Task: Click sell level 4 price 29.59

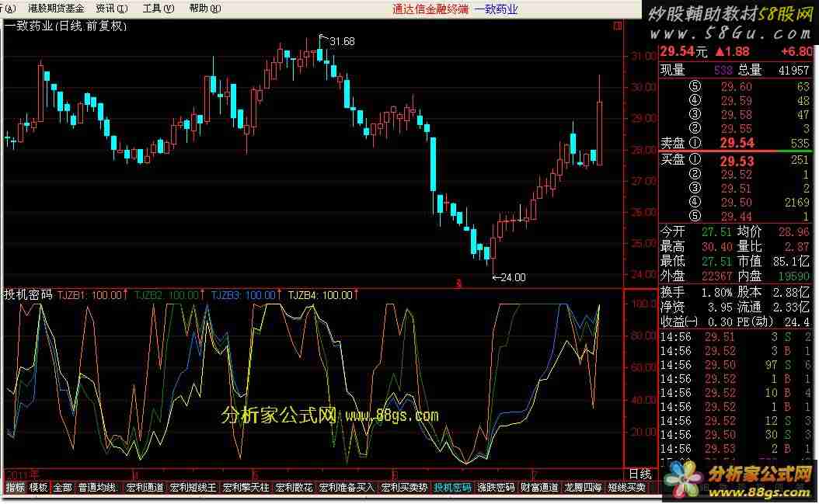Action: pos(737,101)
